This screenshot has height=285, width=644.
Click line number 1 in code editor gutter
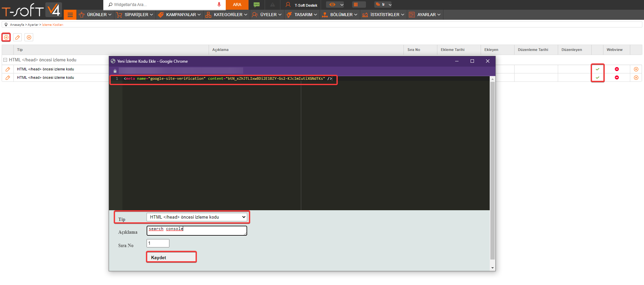click(117, 78)
